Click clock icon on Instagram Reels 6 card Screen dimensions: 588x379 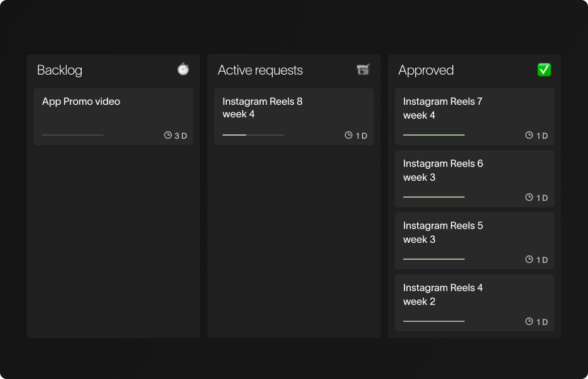pos(529,197)
